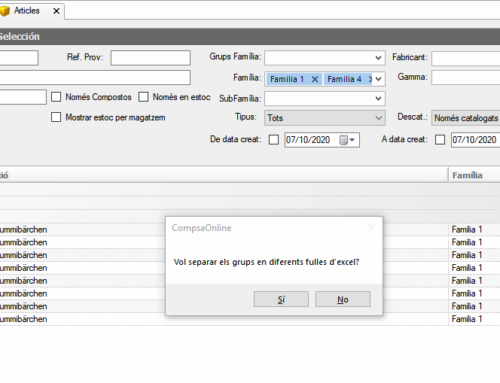Click the Gamma label
This screenshot has width=500, height=383.
[x=412, y=77]
